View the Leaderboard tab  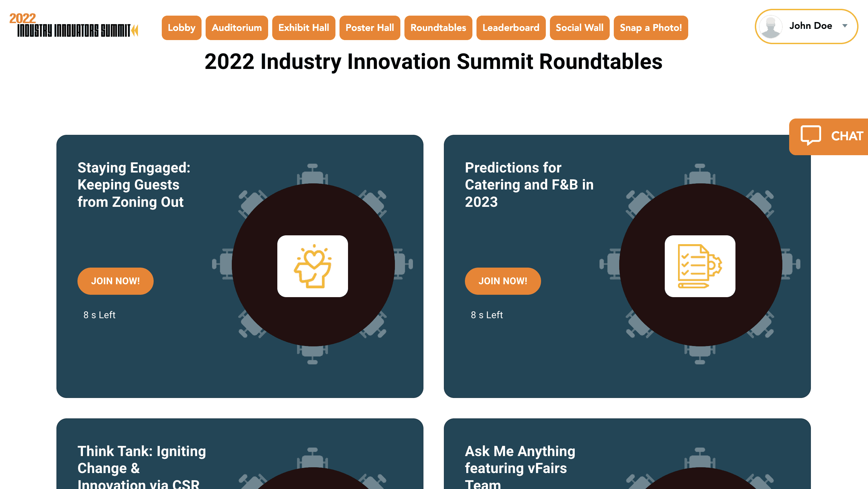(x=511, y=28)
